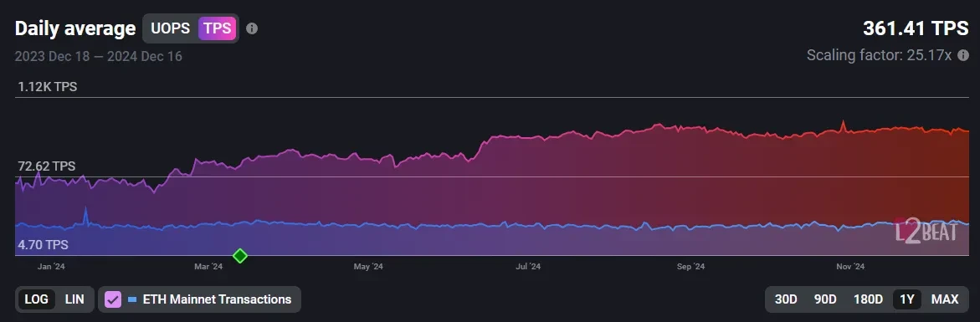Choose the 180D time range

[868, 299]
